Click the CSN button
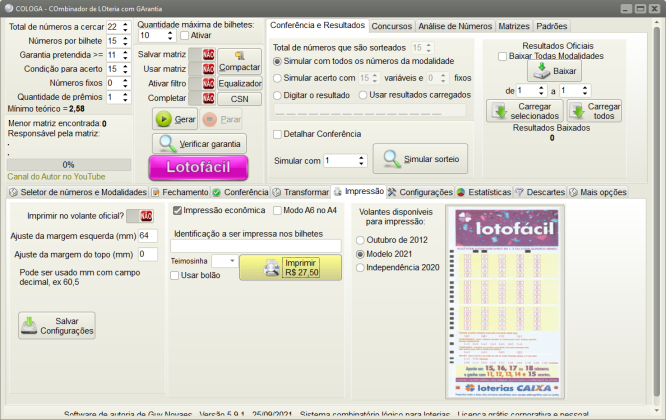The width and height of the screenshot is (666, 420). (x=240, y=99)
